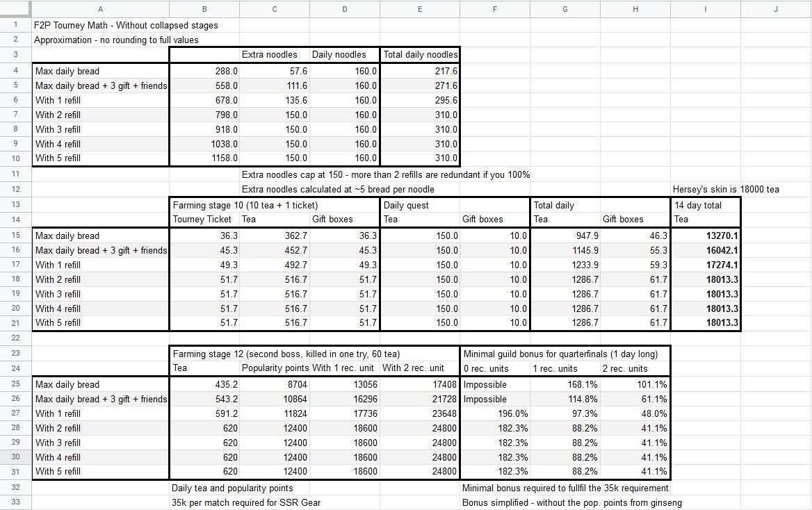
Task: Select the 'With 5 refill' label in row 10
Action: point(100,158)
